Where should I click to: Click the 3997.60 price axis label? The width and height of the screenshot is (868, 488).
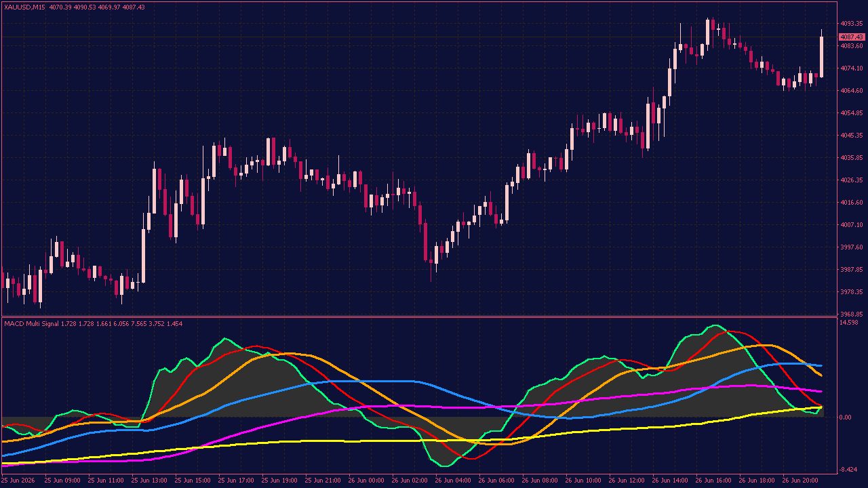tap(851, 247)
